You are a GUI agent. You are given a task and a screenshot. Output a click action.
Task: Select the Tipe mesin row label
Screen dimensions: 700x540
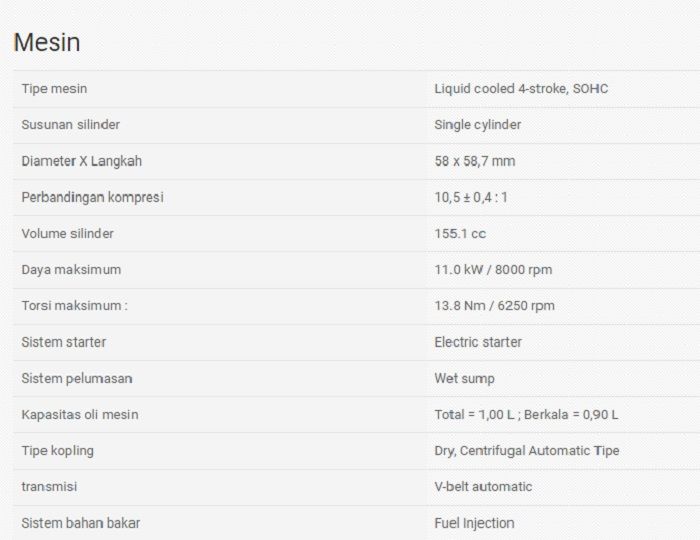(x=54, y=89)
